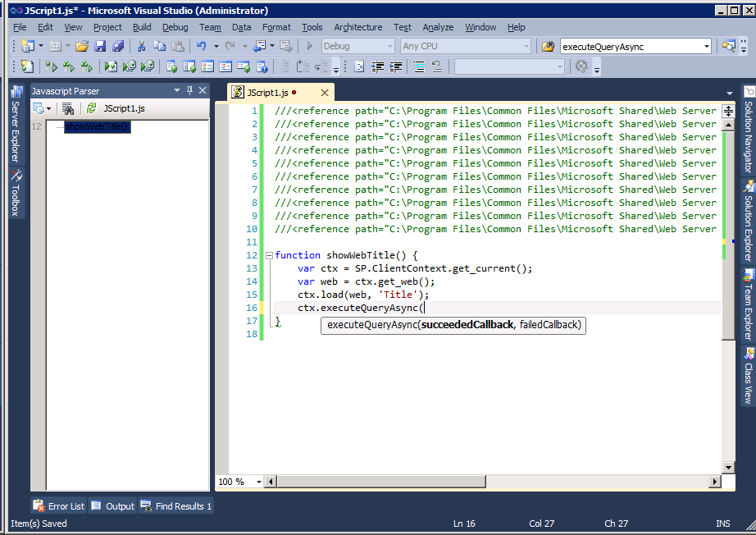The width and height of the screenshot is (756, 535).
Task: Click the icon right of the find combo box
Action: click(x=728, y=46)
